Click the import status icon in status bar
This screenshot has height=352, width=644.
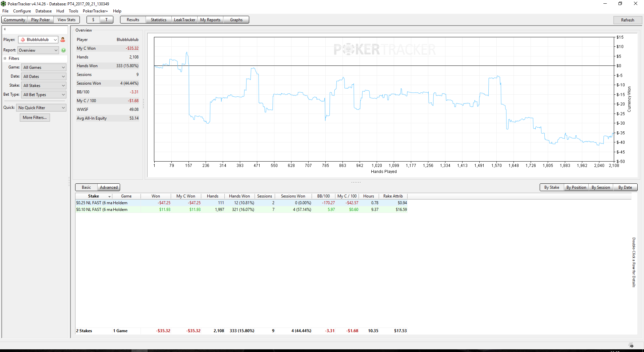pyautogui.click(x=631, y=345)
